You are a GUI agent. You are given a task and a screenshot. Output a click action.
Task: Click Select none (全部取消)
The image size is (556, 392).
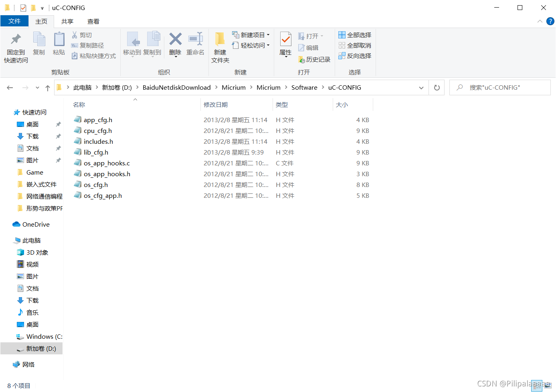[x=355, y=46]
